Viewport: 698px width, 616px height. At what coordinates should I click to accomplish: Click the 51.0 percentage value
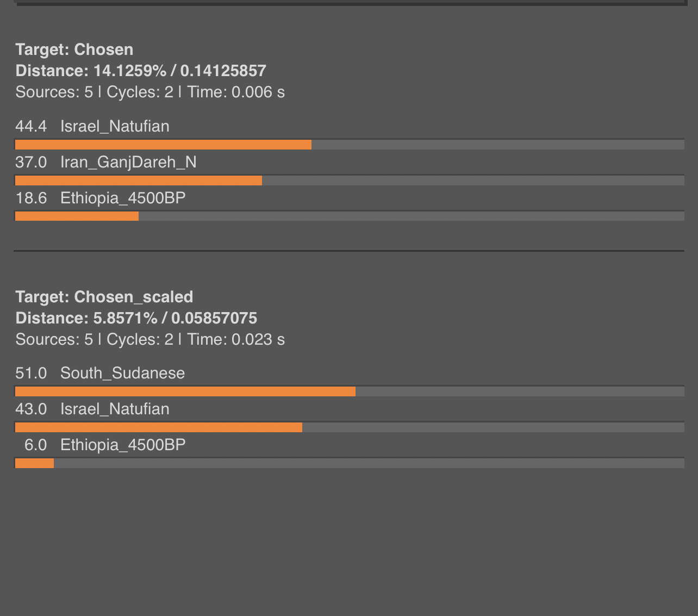coord(31,373)
